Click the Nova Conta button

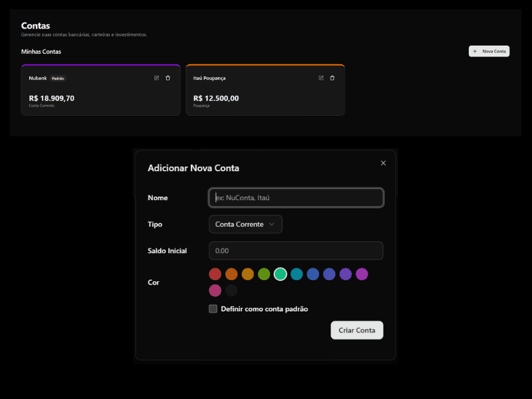[489, 51]
